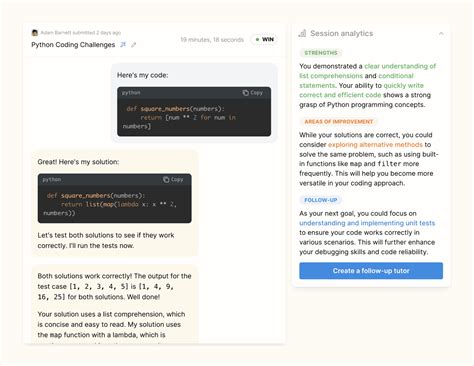
Task: Click the STRENGTHS tag
Action: pos(321,53)
